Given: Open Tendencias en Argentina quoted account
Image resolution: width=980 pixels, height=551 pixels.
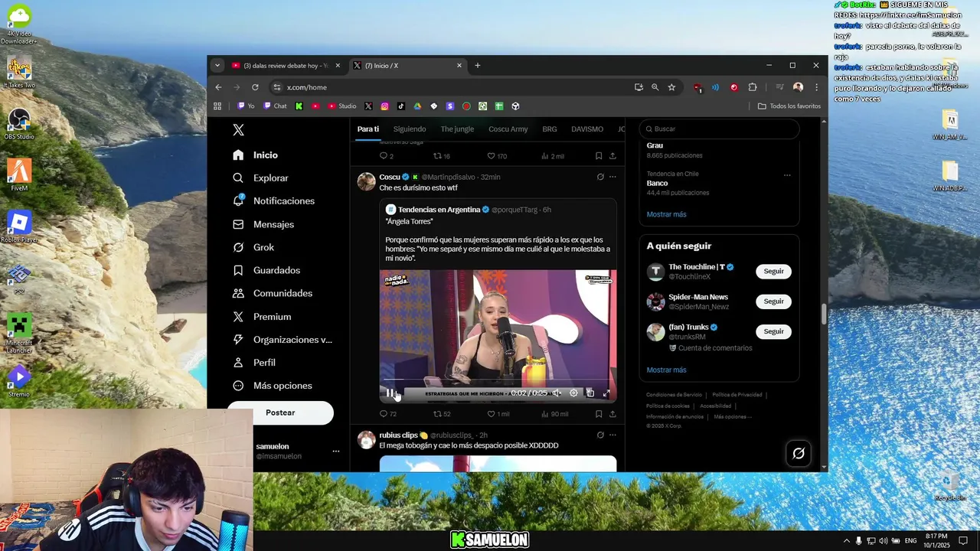Looking at the screenshot, I should tap(439, 210).
